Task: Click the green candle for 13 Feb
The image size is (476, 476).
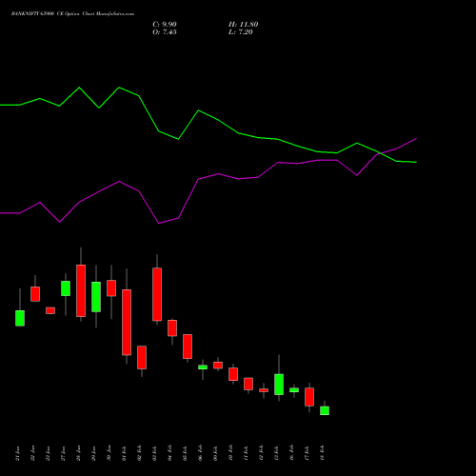Action: [x=279, y=385]
